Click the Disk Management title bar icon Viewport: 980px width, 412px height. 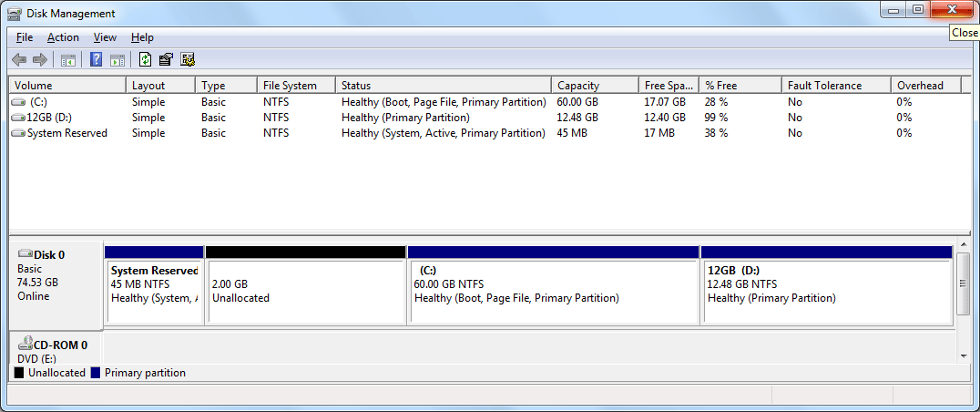15,13
